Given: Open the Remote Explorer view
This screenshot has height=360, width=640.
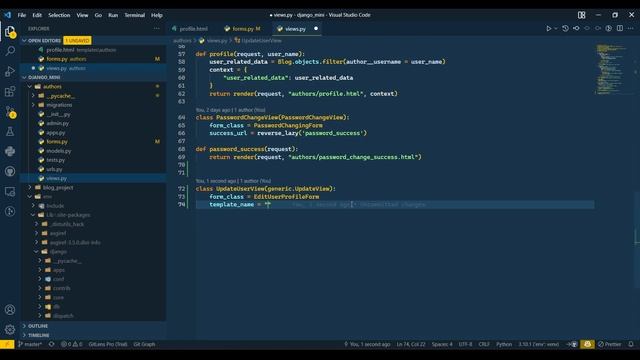Looking at the screenshot, I should [x=10, y=191].
